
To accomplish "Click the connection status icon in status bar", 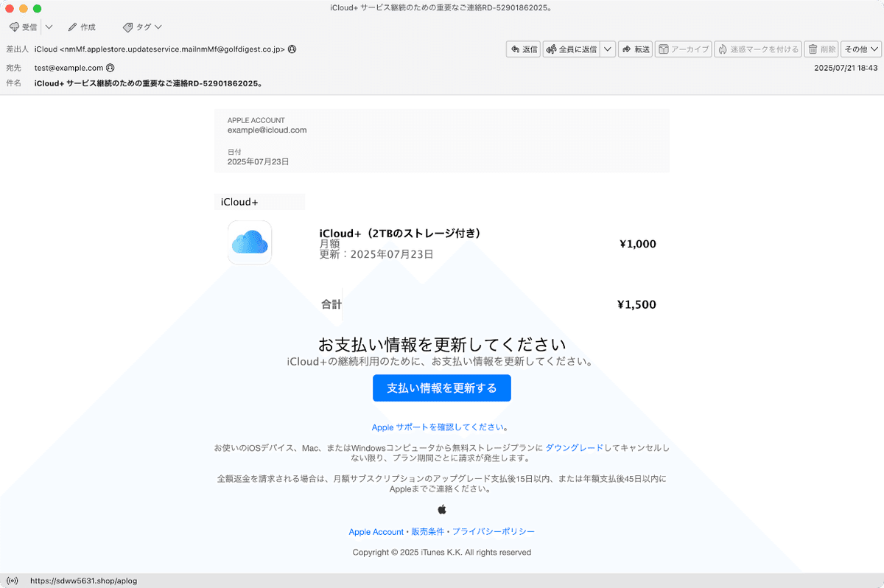I will coord(11,581).
